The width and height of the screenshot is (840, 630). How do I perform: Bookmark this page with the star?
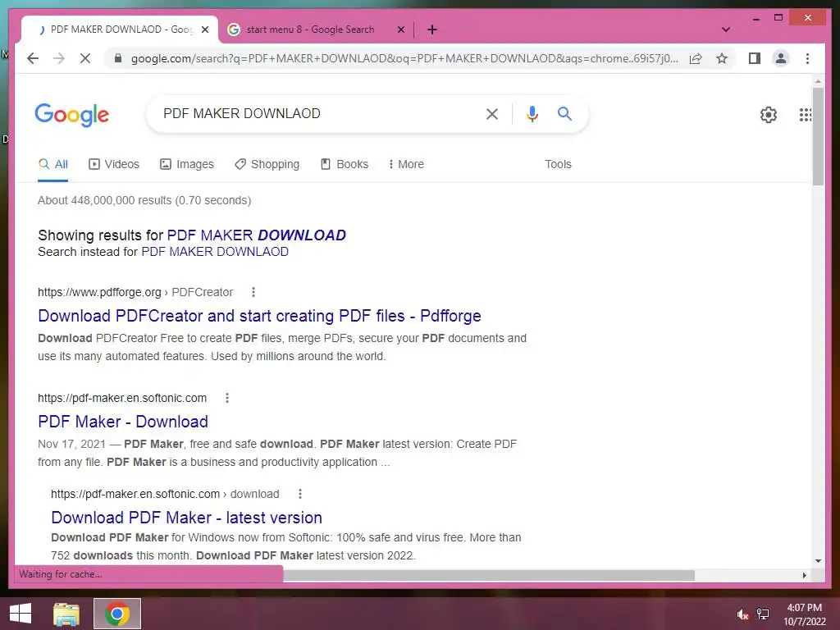point(722,58)
